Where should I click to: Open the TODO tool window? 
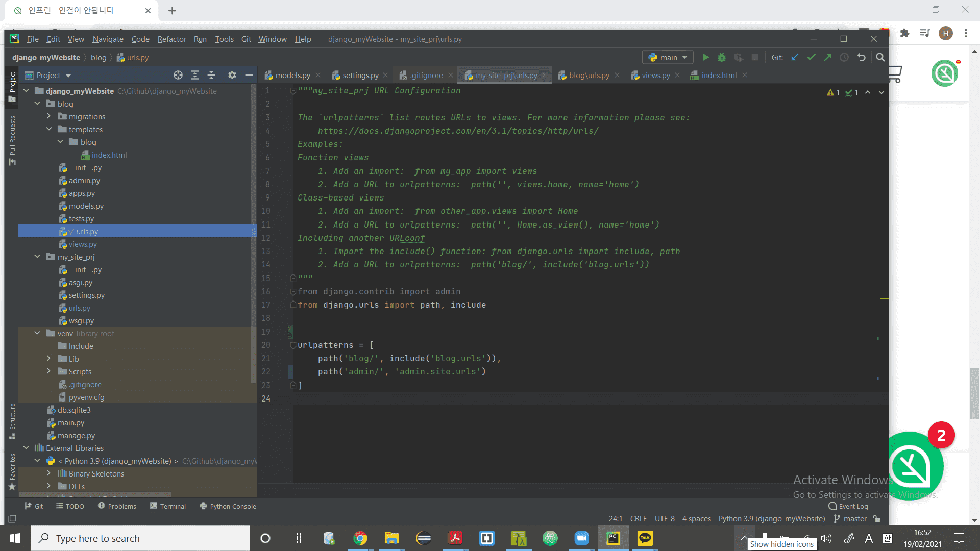pyautogui.click(x=70, y=506)
